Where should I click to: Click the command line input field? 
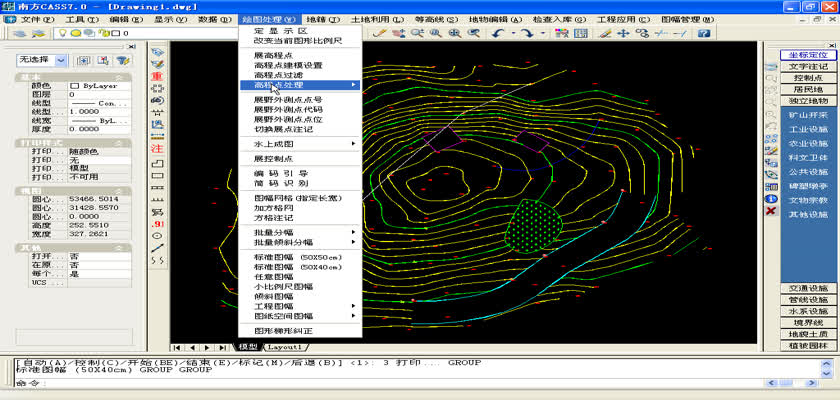[x=386, y=383]
